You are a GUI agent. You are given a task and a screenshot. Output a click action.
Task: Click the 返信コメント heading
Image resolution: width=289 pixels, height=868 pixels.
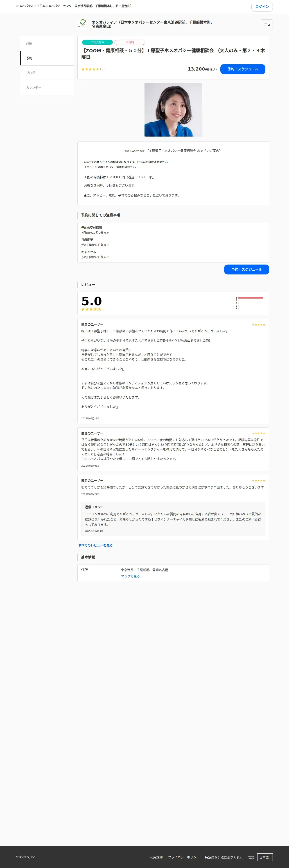94,507
